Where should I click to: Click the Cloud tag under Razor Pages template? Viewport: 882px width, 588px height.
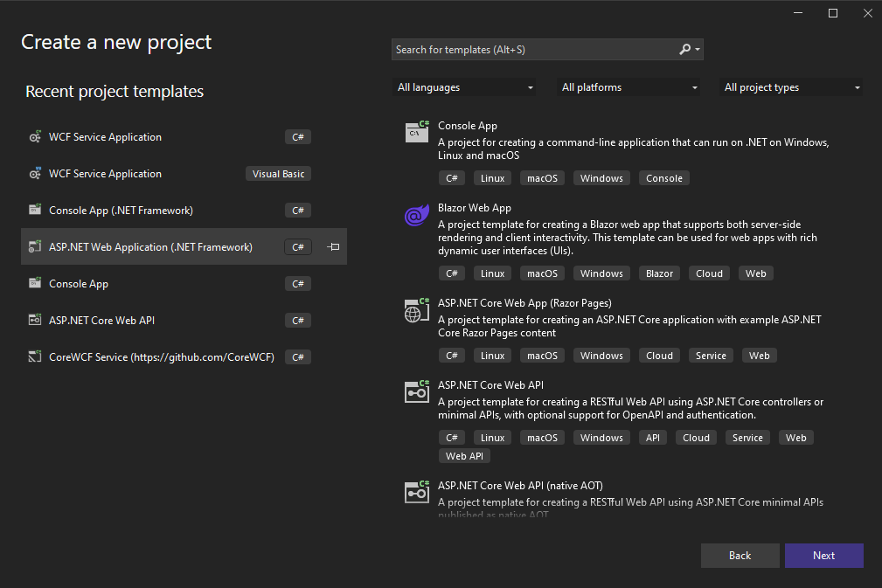pos(659,356)
